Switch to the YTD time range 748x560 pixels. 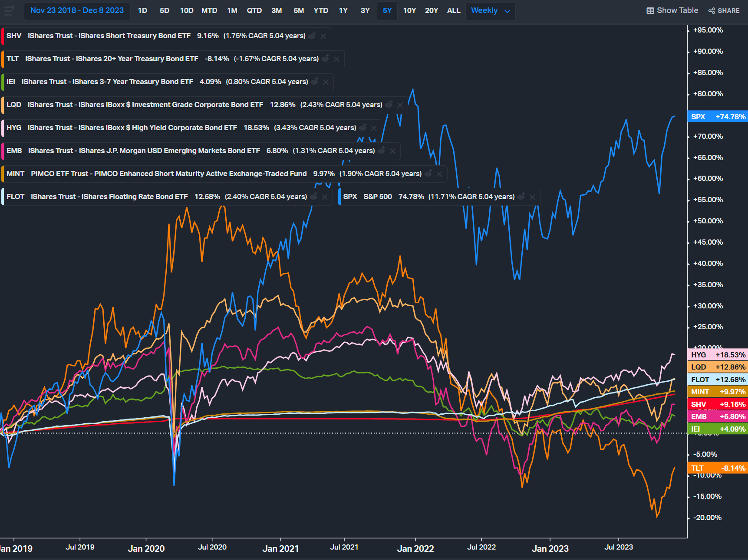pyautogui.click(x=321, y=10)
